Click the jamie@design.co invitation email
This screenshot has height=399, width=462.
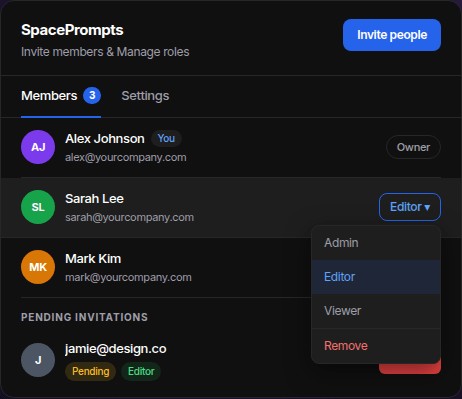[116, 349]
